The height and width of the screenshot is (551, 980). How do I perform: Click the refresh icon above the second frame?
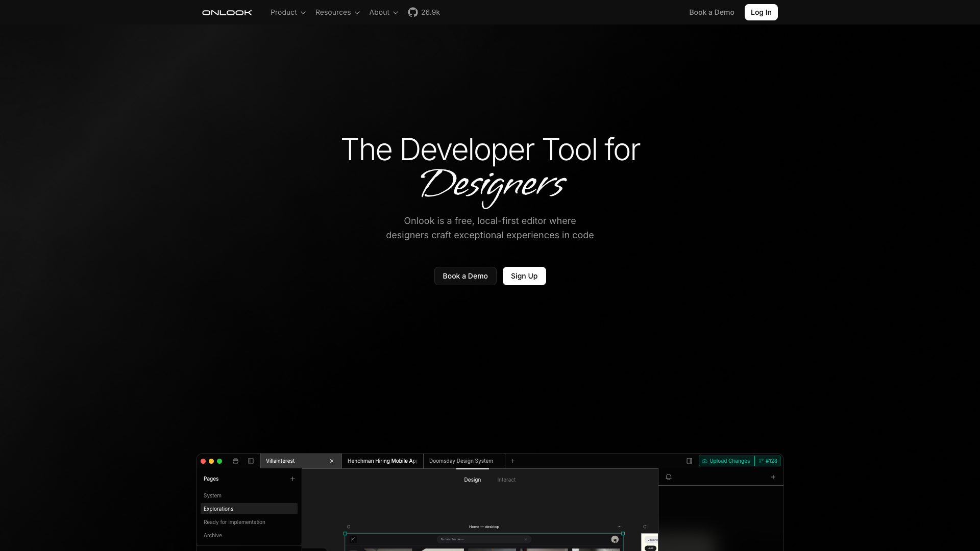(x=645, y=527)
